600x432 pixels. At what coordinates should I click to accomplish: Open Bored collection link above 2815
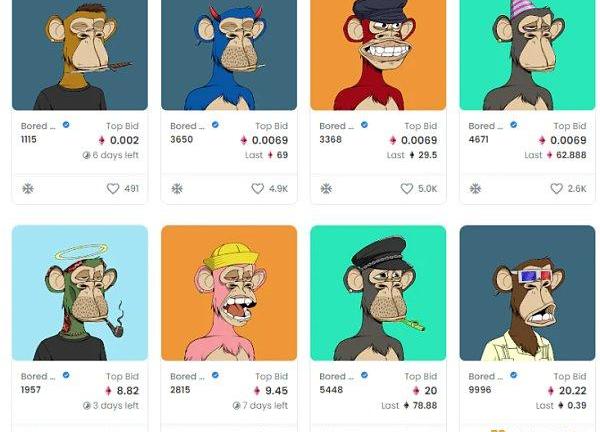(188, 377)
